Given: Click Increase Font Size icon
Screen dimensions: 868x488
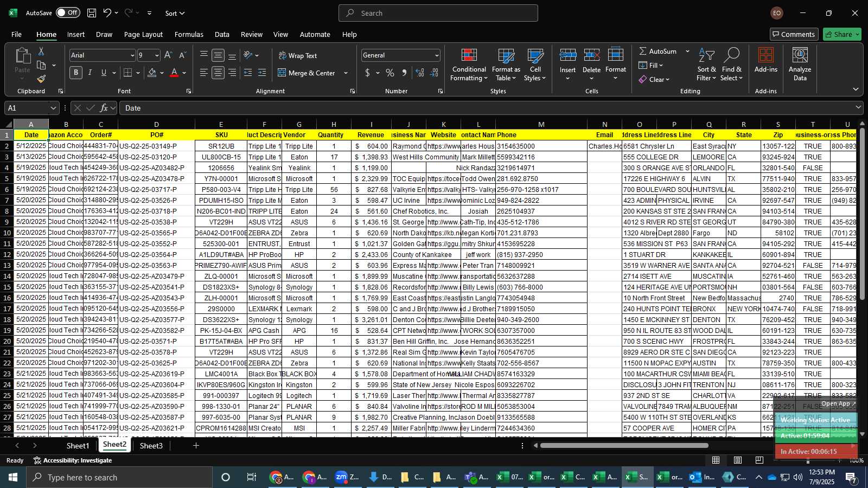Looking at the screenshot, I should click(x=168, y=55).
